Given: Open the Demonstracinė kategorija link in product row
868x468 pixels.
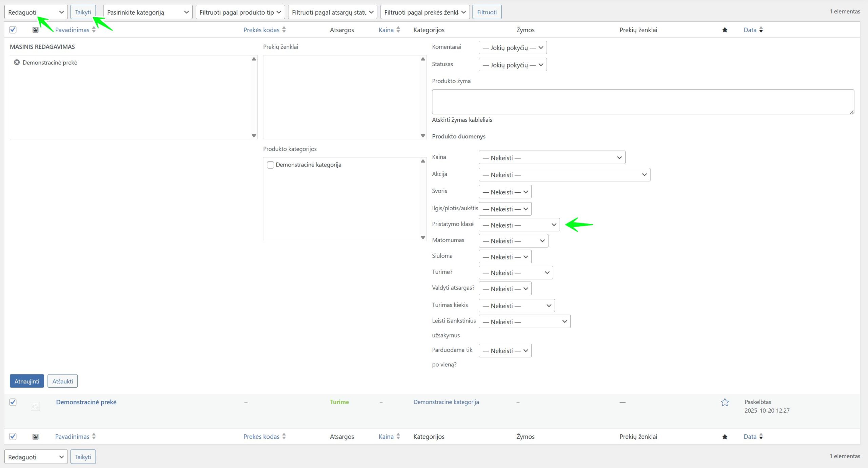Looking at the screenshot, I should (x=446, y=402).
